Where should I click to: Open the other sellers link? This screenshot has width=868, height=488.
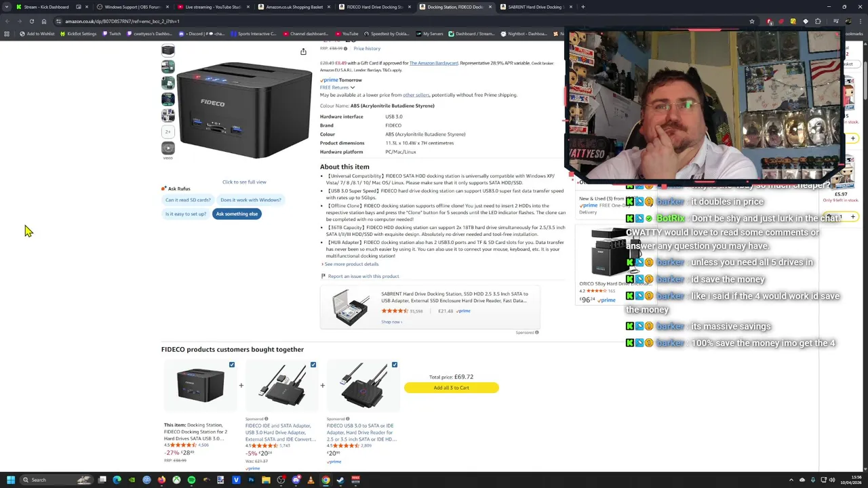416,95
